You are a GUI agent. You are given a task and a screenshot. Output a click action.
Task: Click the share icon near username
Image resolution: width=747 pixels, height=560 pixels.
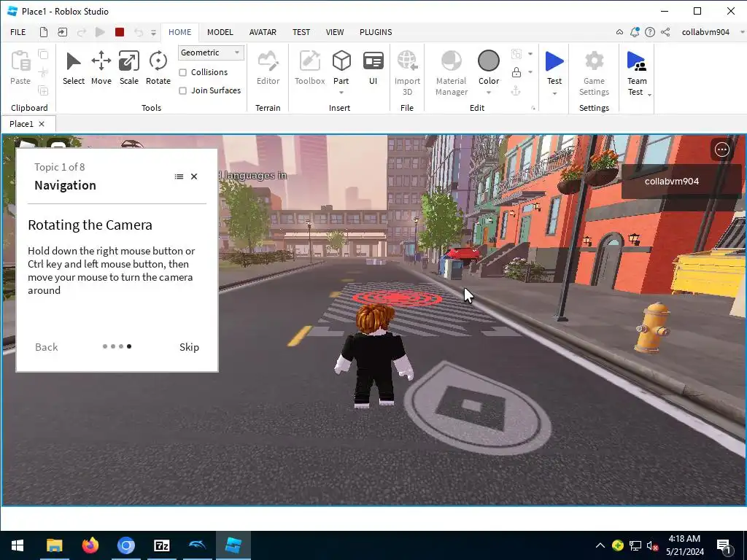665,32
